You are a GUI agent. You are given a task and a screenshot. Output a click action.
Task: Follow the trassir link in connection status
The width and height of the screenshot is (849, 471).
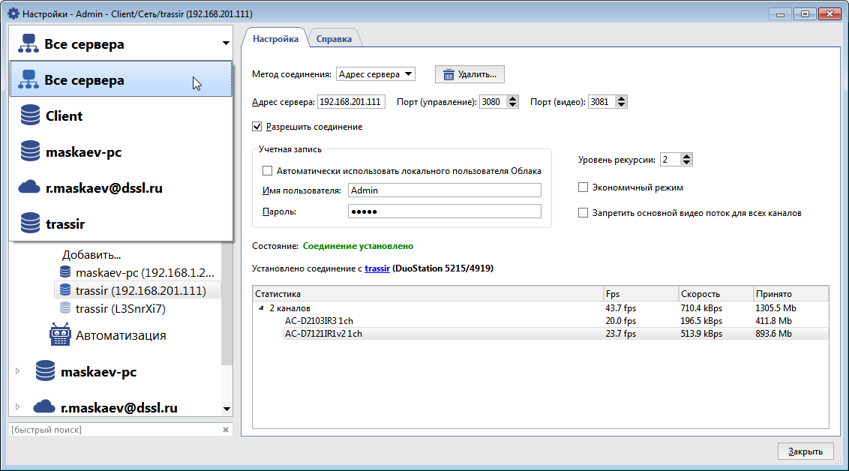pos(377,269)
